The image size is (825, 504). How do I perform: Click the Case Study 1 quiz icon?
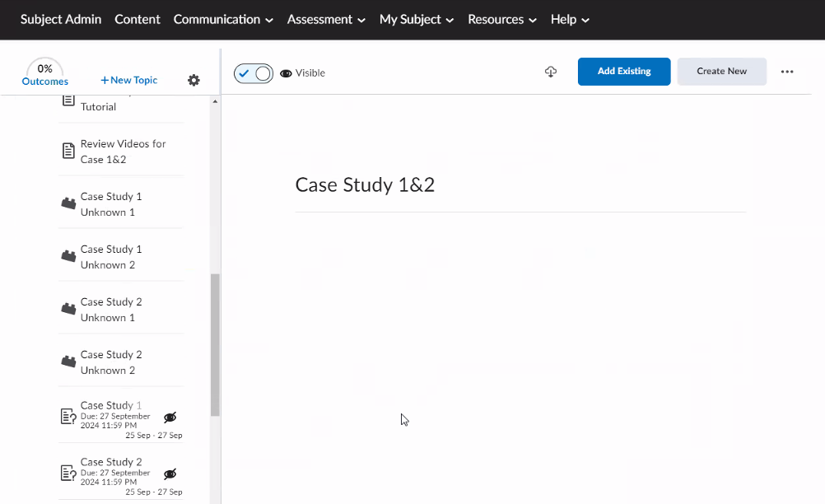[68, 416]
